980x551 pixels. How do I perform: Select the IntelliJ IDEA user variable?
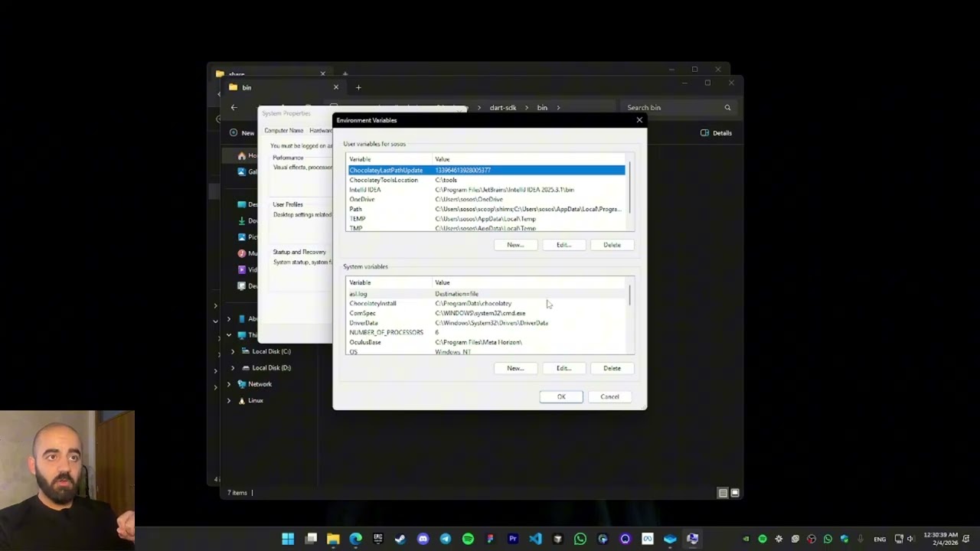tap(486, 190)
